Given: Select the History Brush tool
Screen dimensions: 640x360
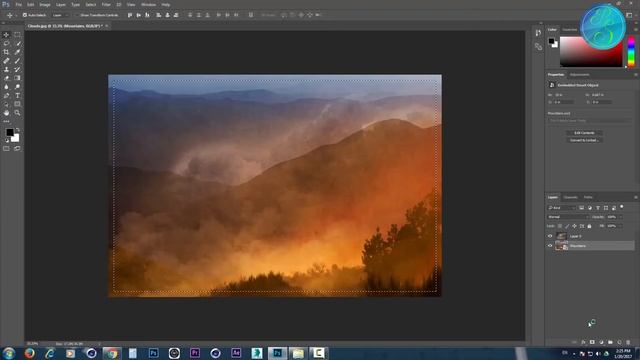Looking at the screenshot, I should (17, 69).
